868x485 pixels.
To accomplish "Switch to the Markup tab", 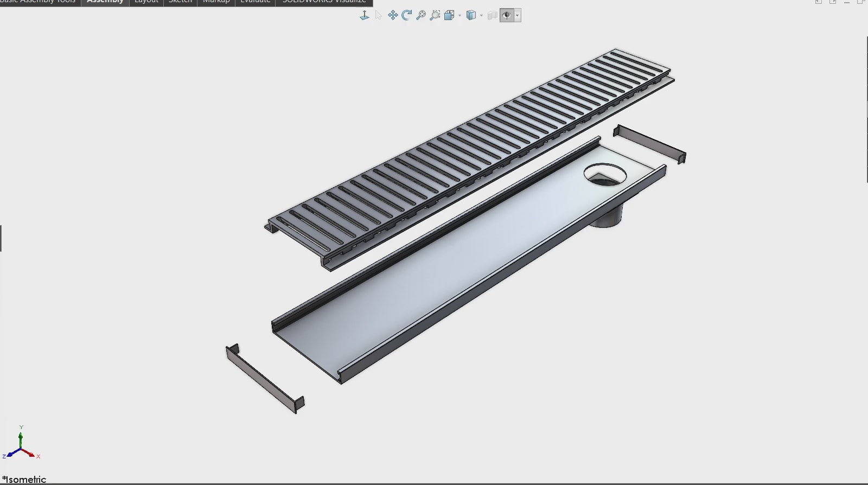I will coord(216,2).
